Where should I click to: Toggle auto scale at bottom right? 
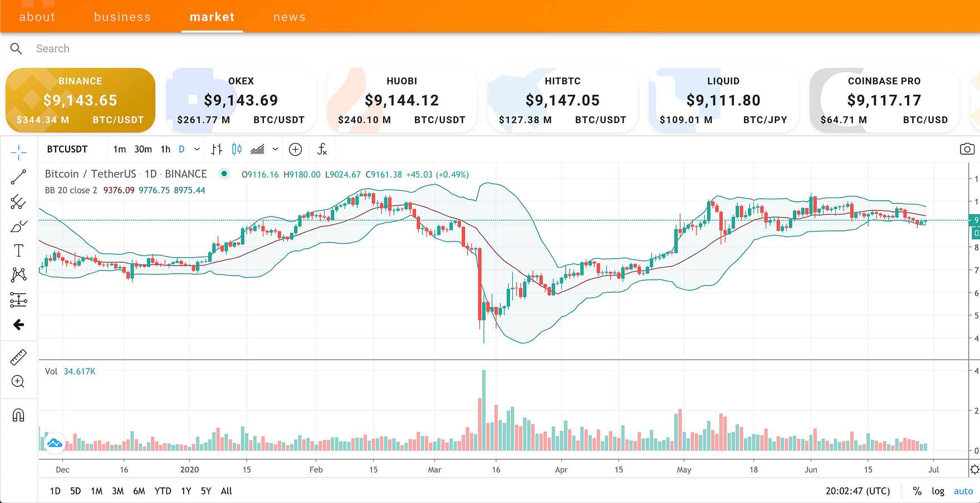point(963,491)
